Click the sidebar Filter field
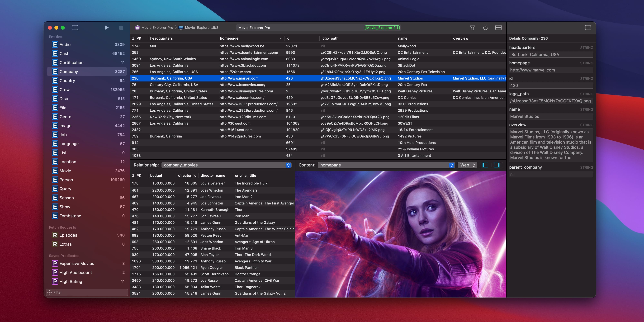Screen dimensions: 644x322 [x=87, y=292]
